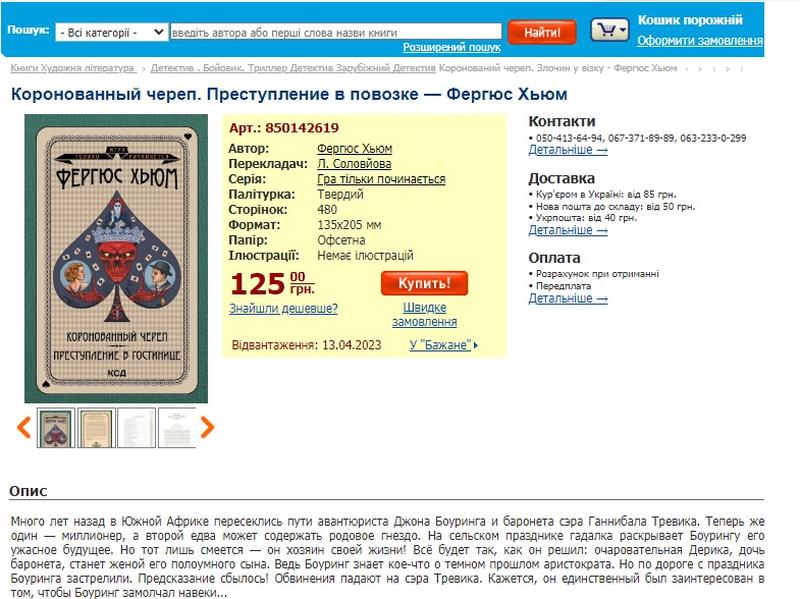Open 'Оформити замовлення' checkout link
This screenshot has width=800, height=599.
[700, 40]
